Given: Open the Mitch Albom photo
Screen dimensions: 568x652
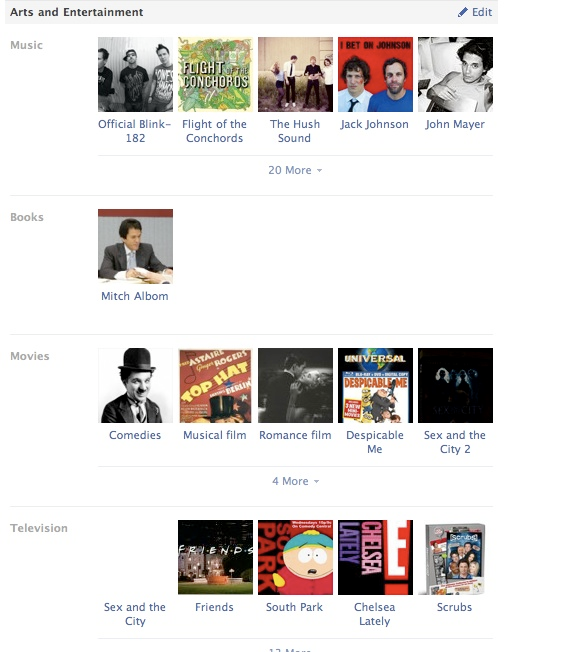Looking at the screenshot, I should click(x=135, y=247).
